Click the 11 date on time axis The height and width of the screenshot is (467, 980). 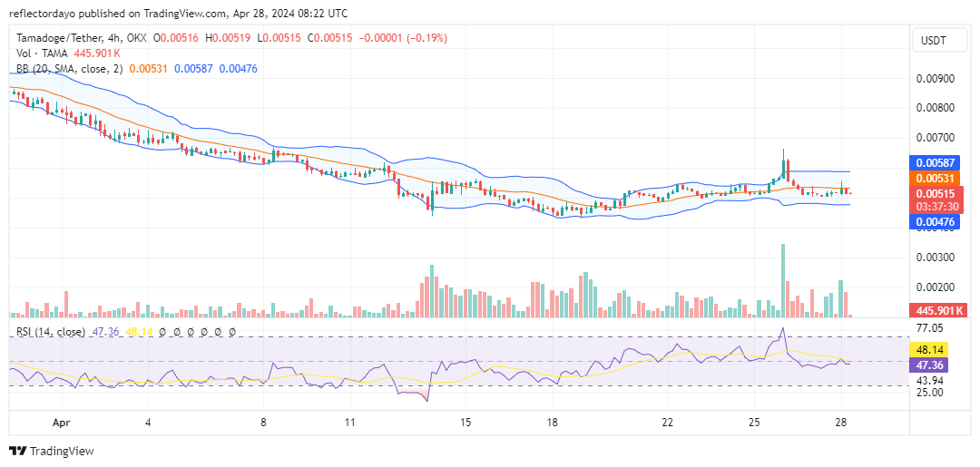tap(350, 422)
